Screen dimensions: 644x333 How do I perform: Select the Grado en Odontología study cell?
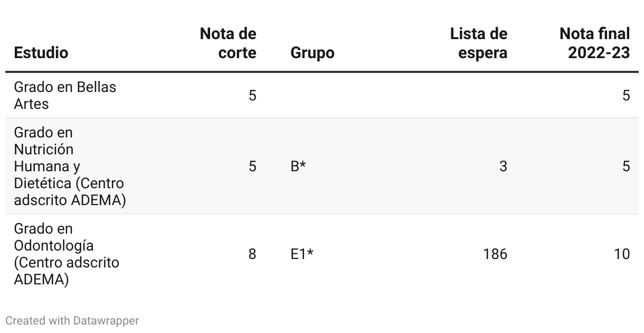(67, 254)
